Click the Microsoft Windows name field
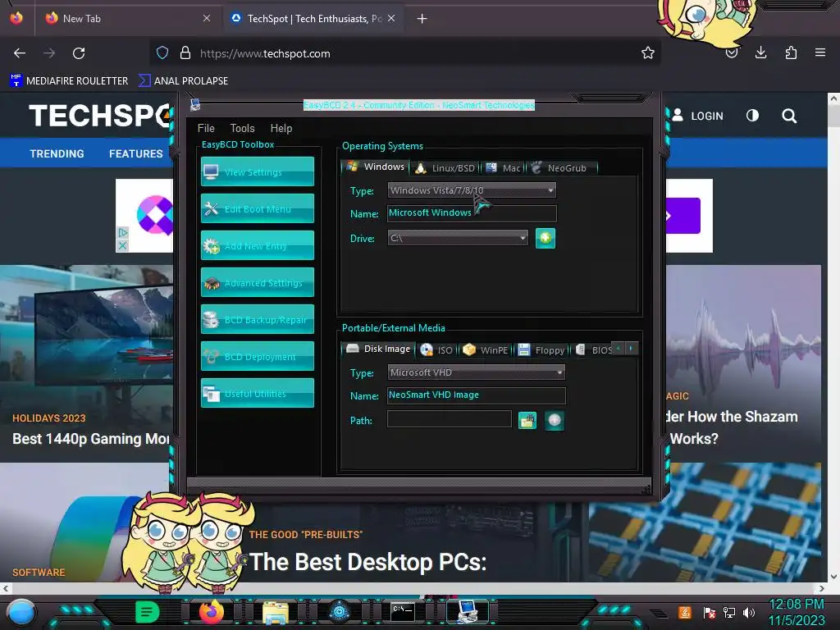This screenshot has height=630, width=840. click(x=472, y=213)
